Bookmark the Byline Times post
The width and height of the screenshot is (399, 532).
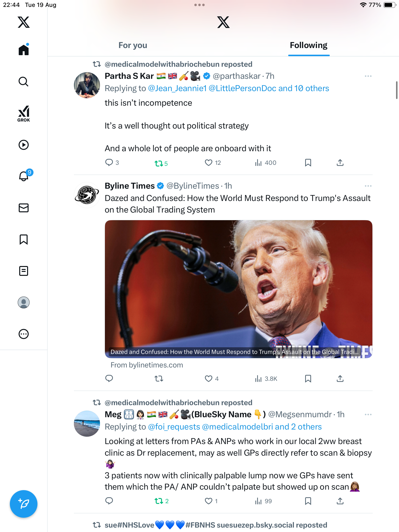tap(308, 379)
